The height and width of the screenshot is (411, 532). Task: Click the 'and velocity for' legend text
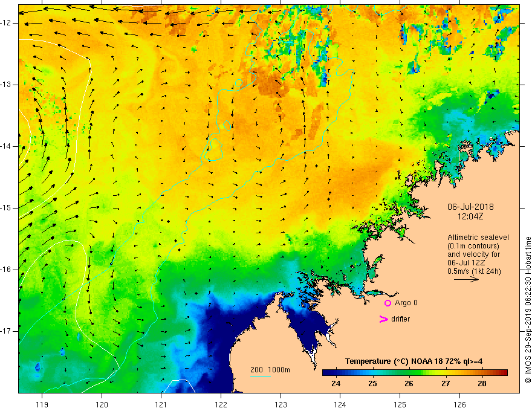(473, 254)
